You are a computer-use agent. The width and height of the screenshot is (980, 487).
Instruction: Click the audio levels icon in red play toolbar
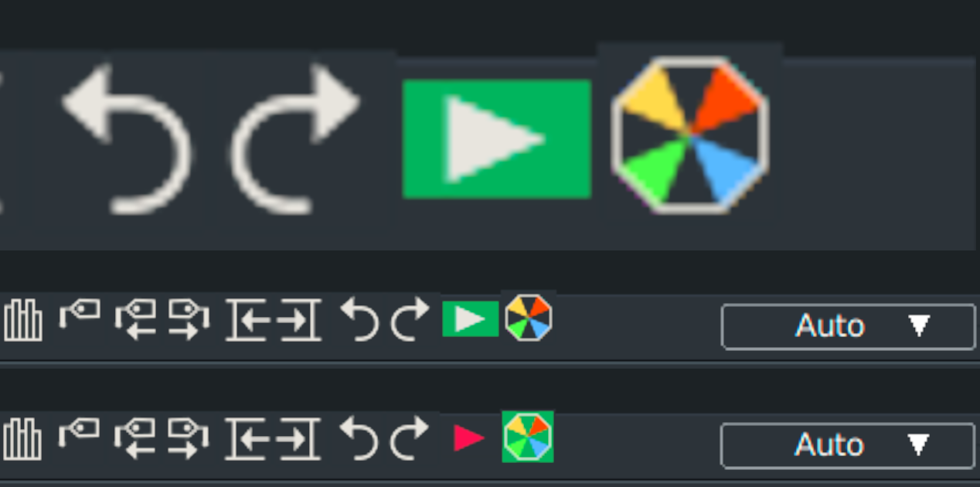(x=22, y=439)
